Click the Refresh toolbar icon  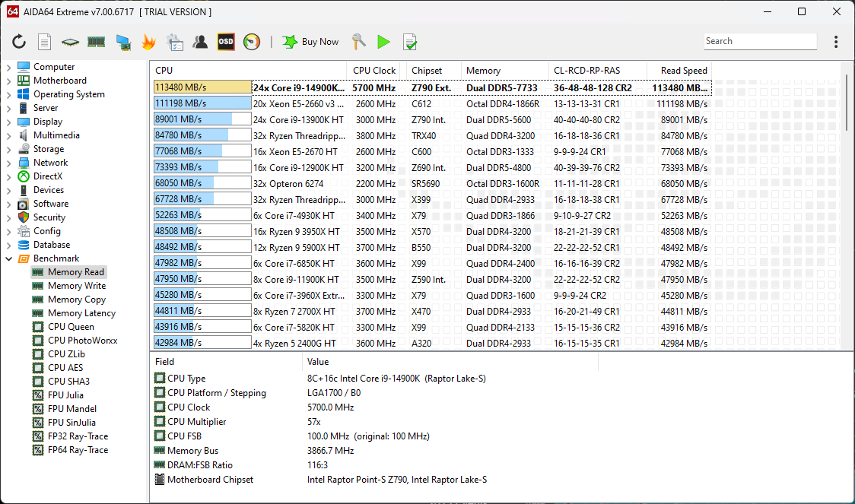point(19,42)
